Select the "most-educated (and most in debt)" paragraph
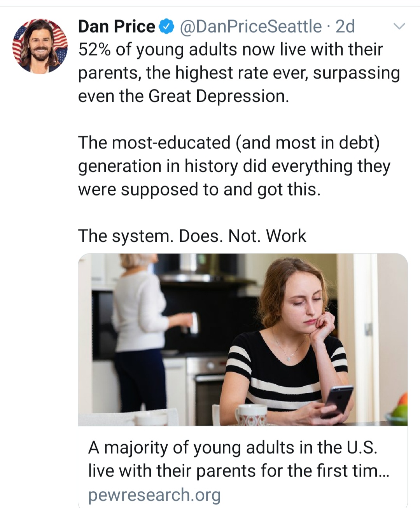The height and width of the screenshot is (508, 420). [x=234, y=166]
